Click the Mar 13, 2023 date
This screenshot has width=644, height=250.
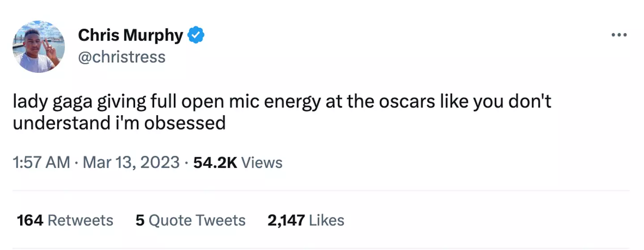click(x=131, y=162)
